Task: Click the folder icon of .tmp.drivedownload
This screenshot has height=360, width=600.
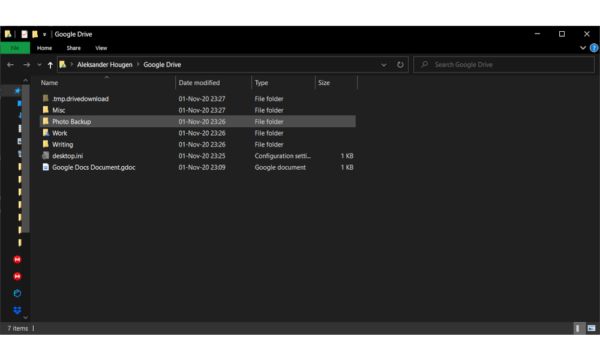Action: click(46, 98)
